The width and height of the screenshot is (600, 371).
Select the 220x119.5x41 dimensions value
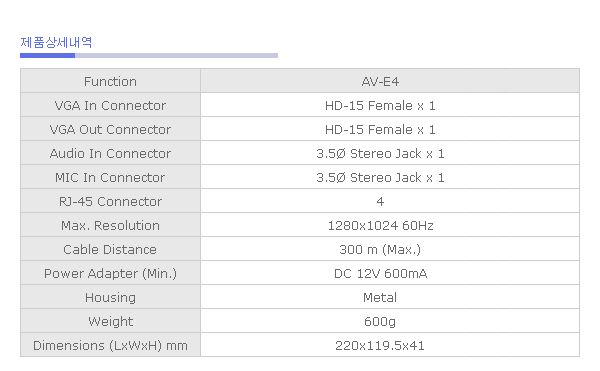click(380, 346)
